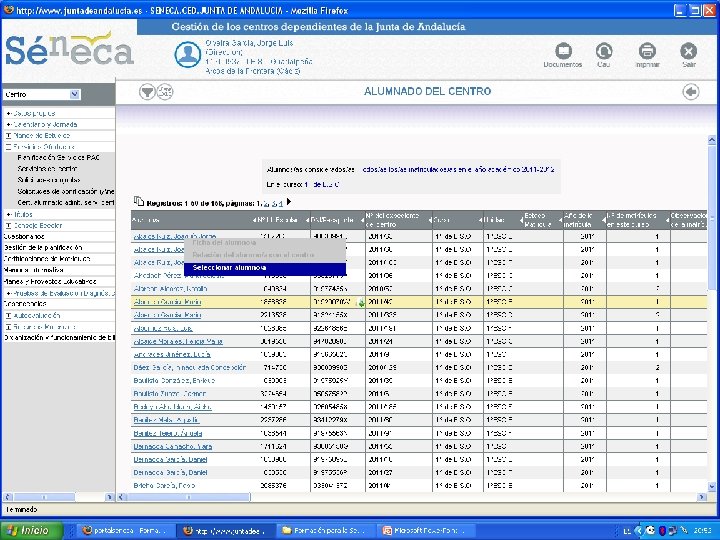This screenshot has width=720, height=540.
Task: Click the back arrow icon beside page title
Action: pos(691,92)
